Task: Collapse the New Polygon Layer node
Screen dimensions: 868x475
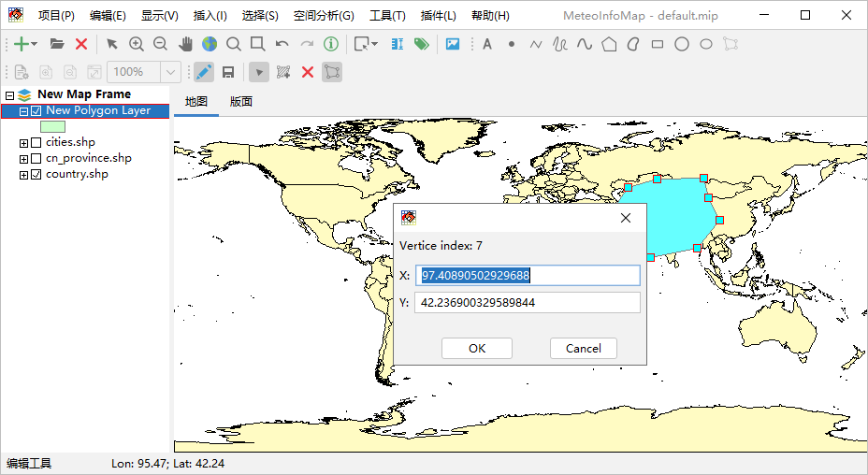Action: point(23,111)
